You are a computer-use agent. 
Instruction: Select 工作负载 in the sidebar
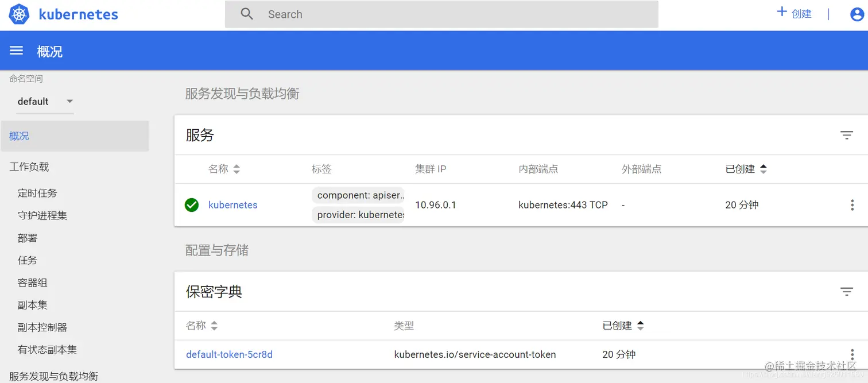(29, 167)
